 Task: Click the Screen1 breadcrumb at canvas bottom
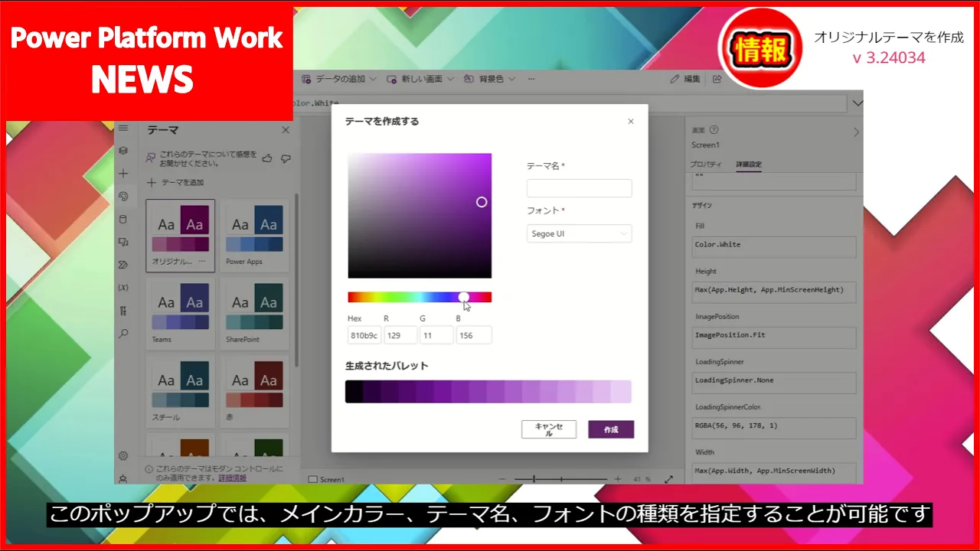point(327,479)
